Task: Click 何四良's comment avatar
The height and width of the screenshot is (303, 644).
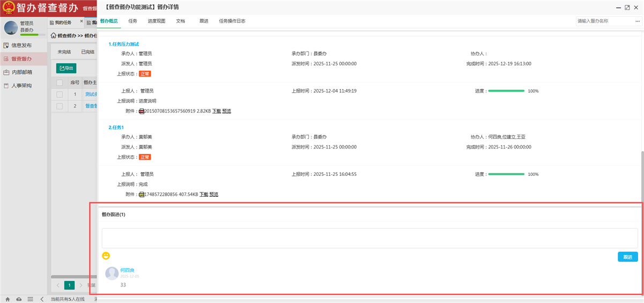Action: click(112, 273)
